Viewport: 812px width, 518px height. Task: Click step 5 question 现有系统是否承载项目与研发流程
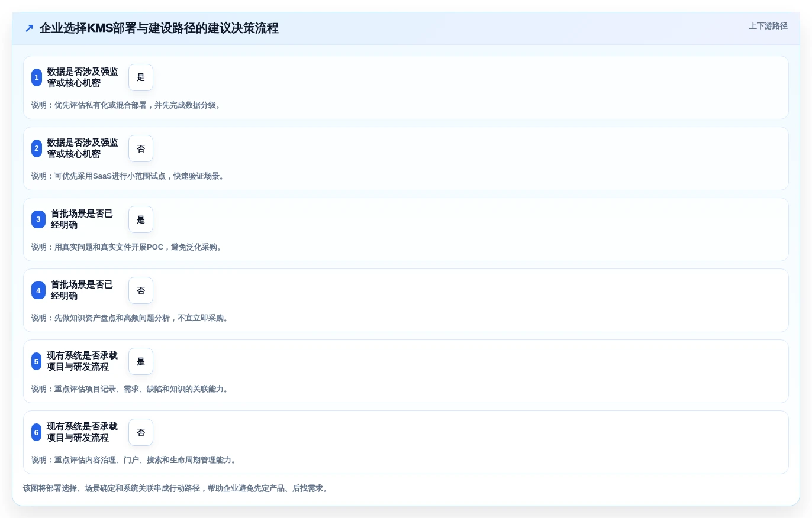(82, 361)
